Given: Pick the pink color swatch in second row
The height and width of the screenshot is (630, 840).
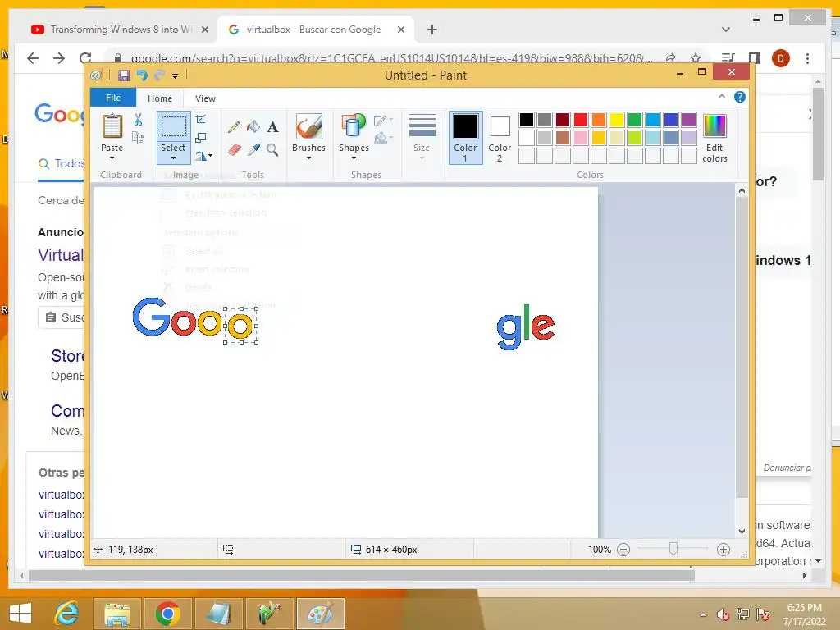Looking at the screenshot, I should (581, 138).
